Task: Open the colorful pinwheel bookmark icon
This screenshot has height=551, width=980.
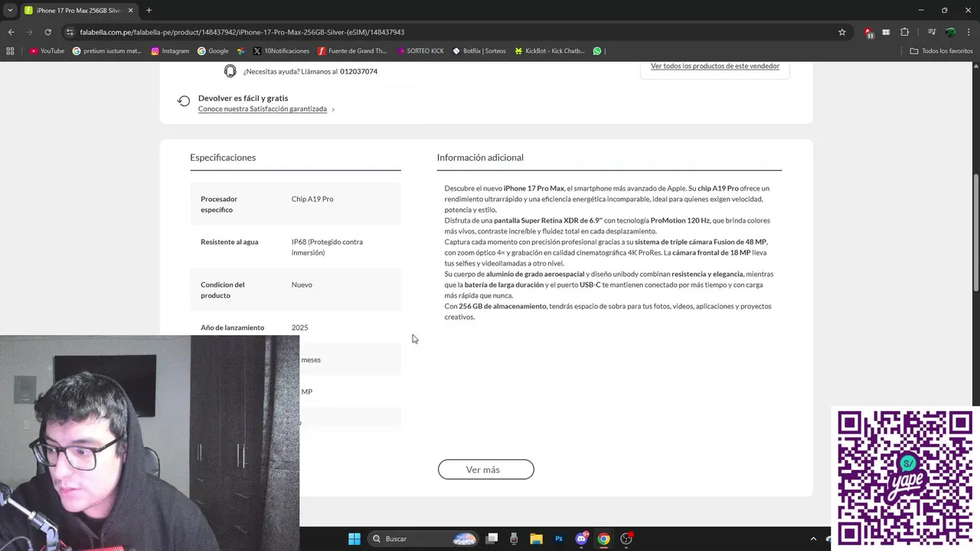Action: [240, 51]
